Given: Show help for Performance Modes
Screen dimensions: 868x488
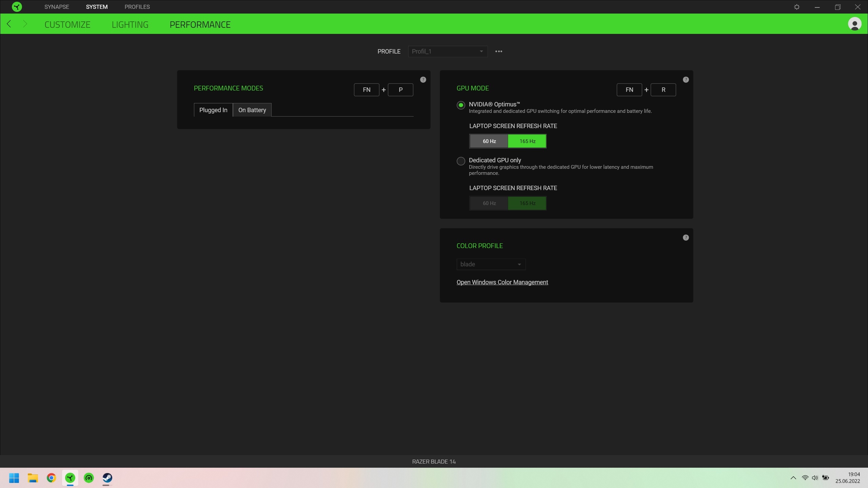Looking at the screenshot, I should point(423,80).
